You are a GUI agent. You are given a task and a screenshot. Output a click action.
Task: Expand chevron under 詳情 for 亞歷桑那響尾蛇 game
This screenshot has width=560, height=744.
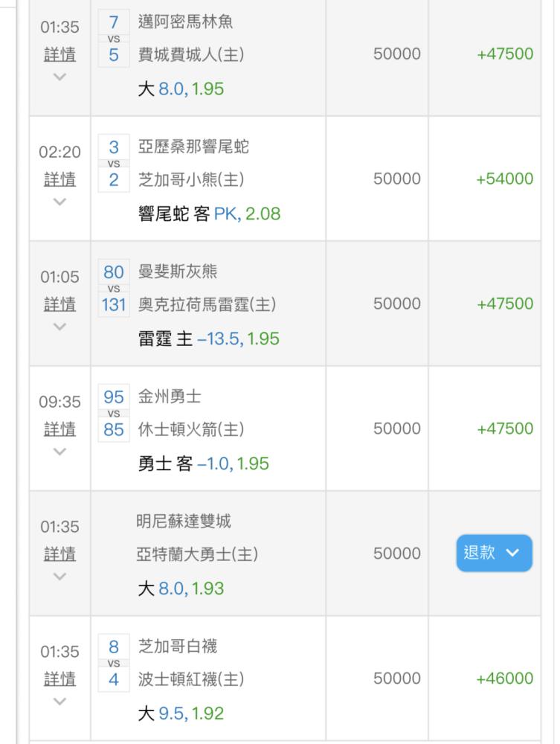click(59, 202)
